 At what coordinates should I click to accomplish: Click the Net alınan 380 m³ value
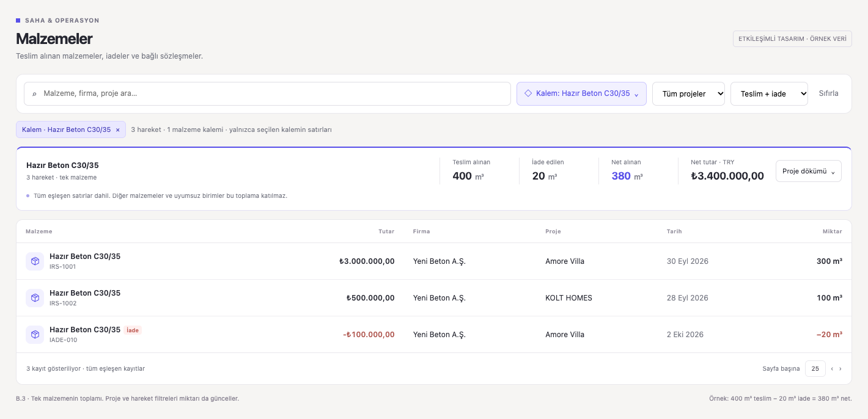pos(627,176)
